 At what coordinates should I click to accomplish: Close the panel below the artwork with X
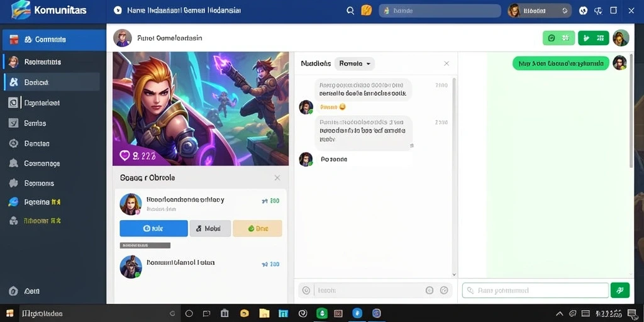click(277, 178)
